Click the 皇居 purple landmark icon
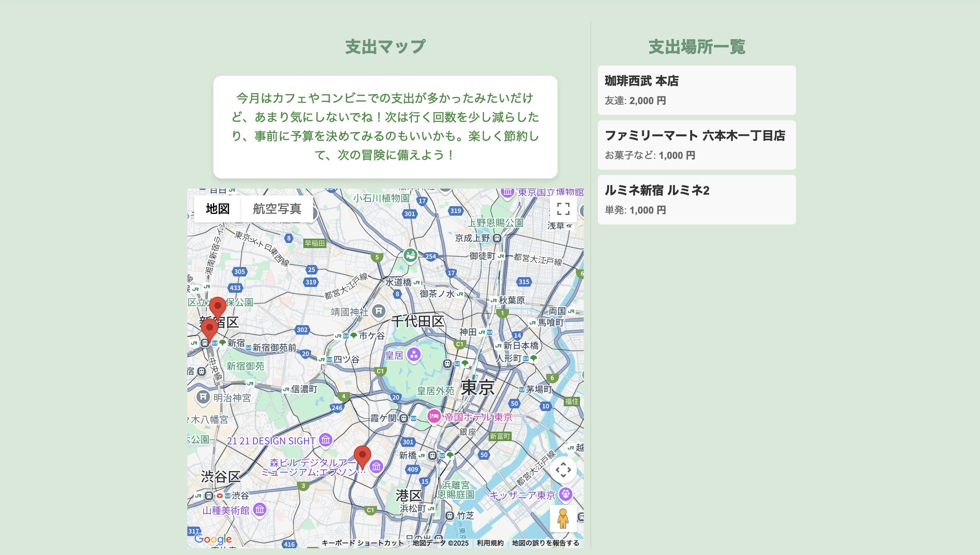This screenshot has width=980, height=555. tap(414, 355)
